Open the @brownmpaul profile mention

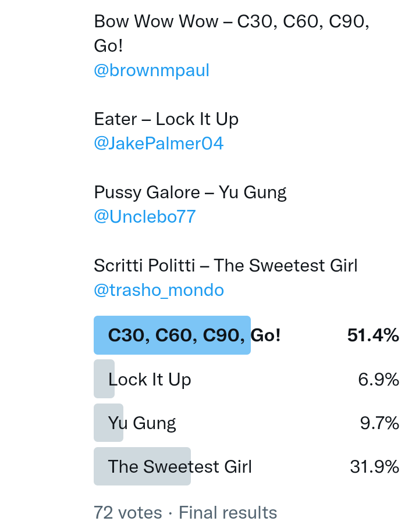pyautogui.click(x=151, y=70)
